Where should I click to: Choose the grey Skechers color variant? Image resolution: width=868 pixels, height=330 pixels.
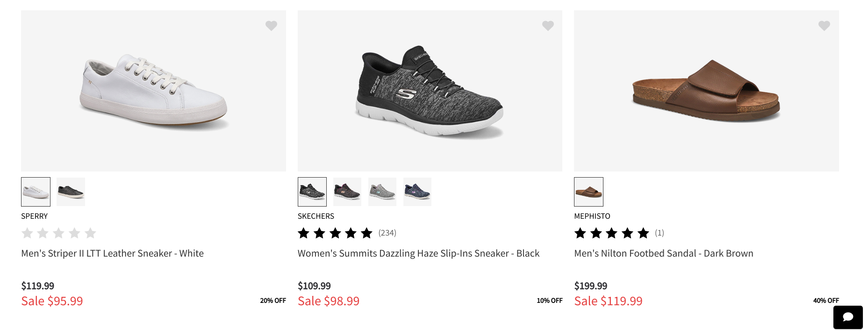pyautogui.click(x=382, y=192)
